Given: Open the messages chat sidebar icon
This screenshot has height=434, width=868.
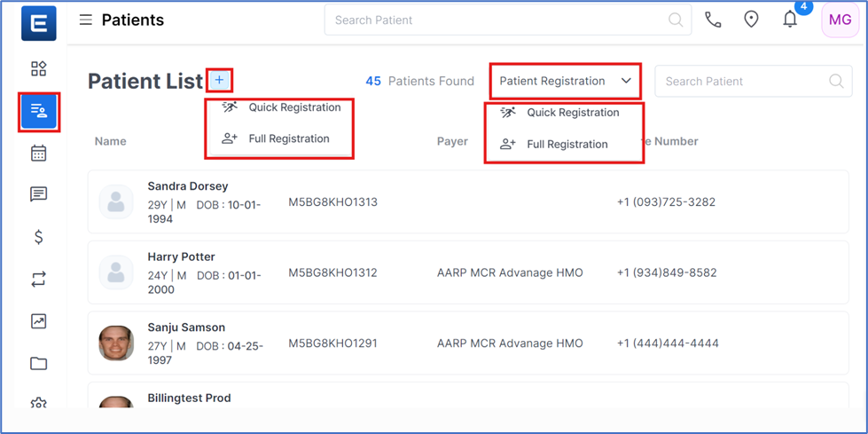Looking at the screenshot, I should (x=38, y=194).
